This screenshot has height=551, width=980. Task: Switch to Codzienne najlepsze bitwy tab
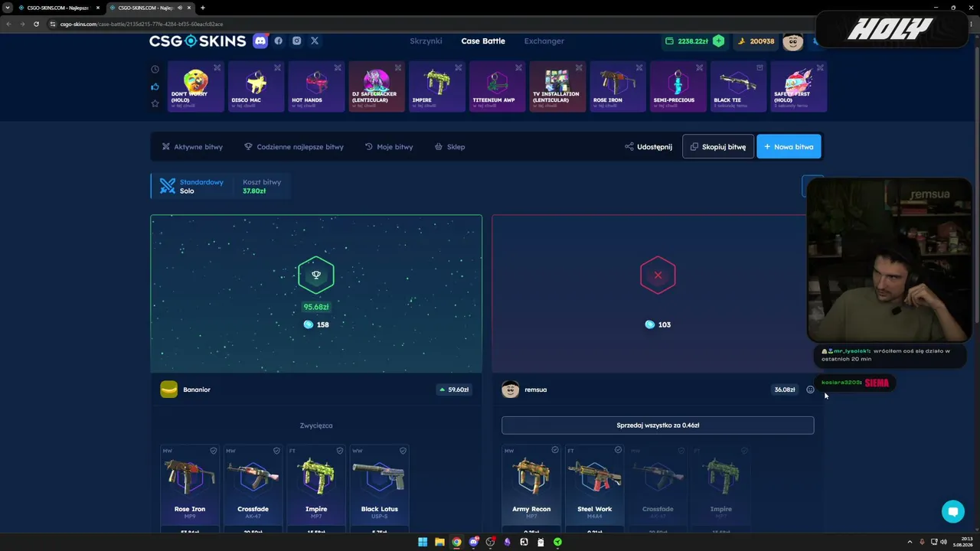294,147
